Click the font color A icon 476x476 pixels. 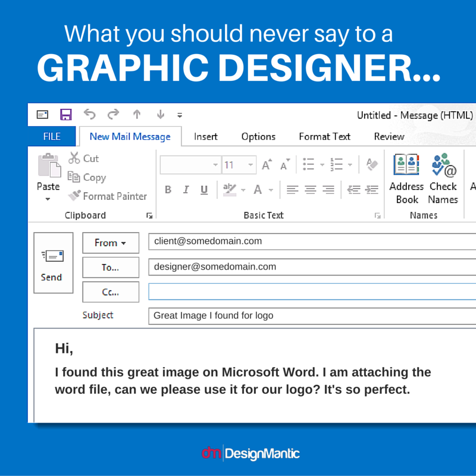(258, 190)
